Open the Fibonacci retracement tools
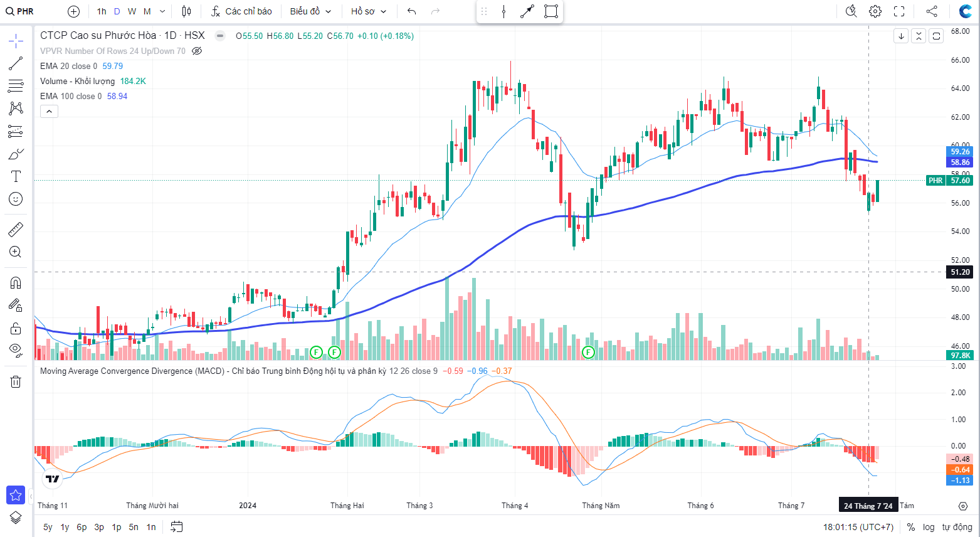 click(x=16, y=86)
